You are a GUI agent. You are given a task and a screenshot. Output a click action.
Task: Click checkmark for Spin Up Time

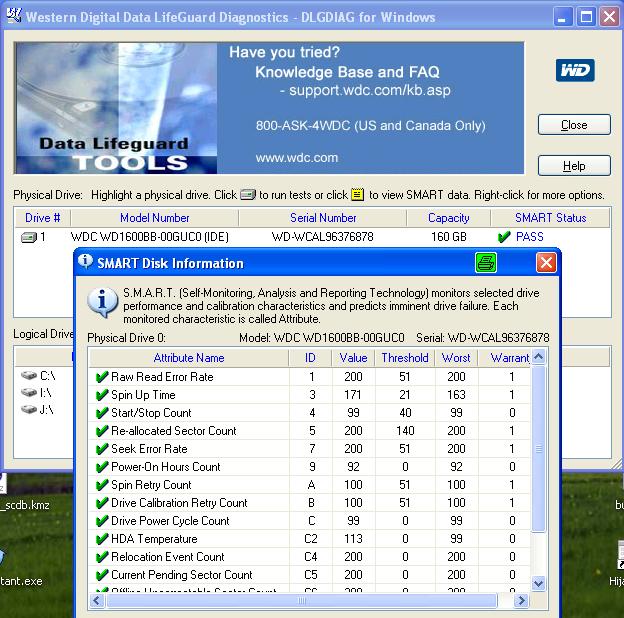click(102, 395)
